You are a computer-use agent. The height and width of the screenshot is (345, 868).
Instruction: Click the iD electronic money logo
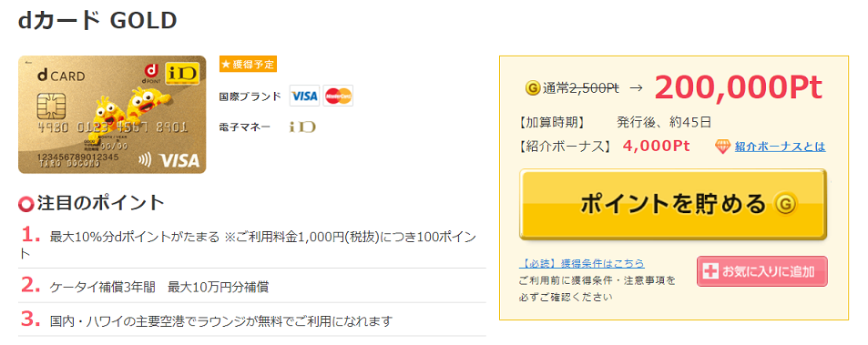pyautogui.click(x=302, y=127)
